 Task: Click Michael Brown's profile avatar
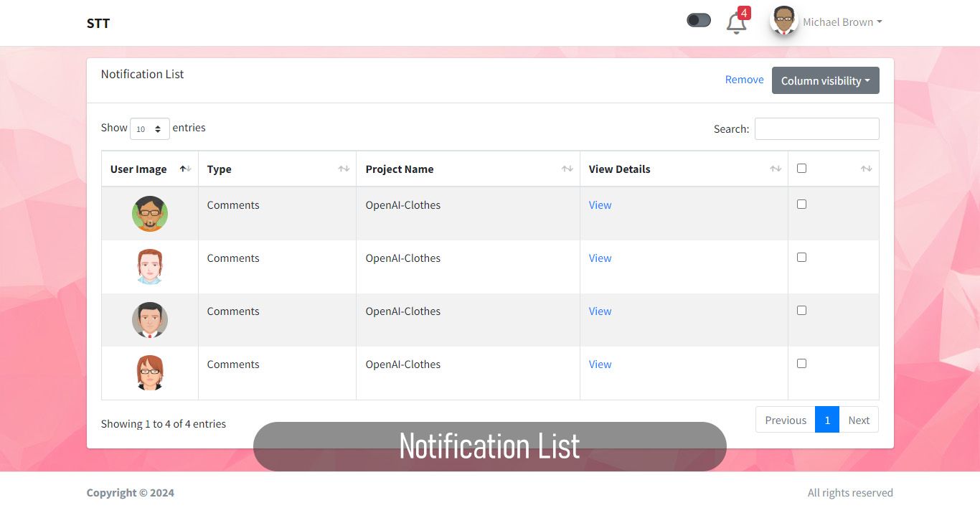tap(784, 21)
